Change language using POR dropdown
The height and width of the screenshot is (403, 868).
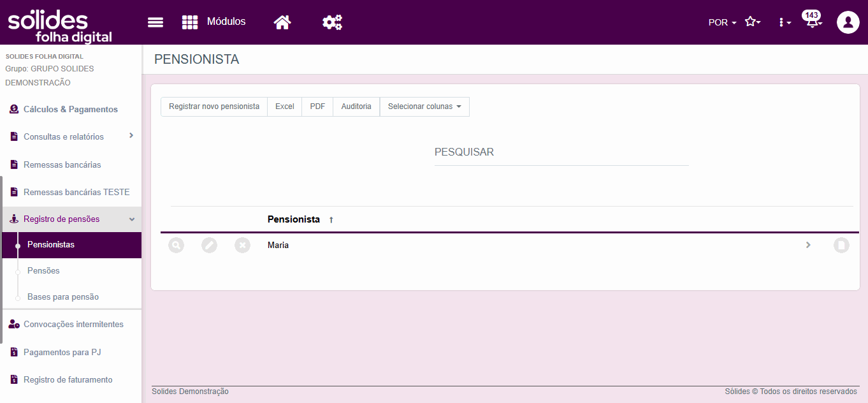[722, 22]
